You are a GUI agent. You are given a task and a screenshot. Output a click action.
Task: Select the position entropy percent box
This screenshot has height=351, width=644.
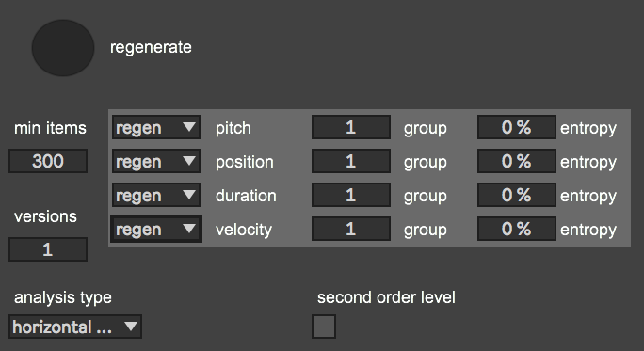[x=517, y=161]
